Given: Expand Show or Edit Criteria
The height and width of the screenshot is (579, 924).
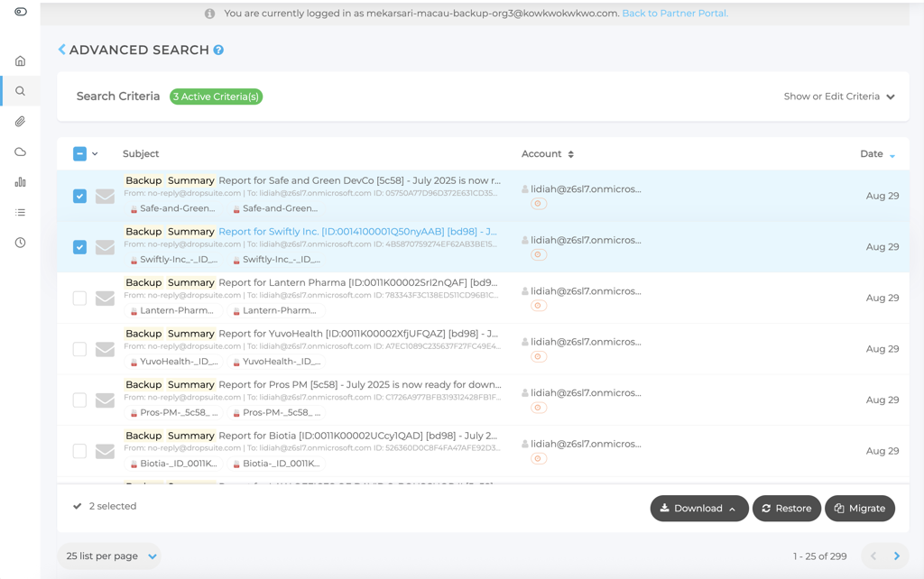Looking at the screenshot, I should pyautogui.click(x=838, y=96).
